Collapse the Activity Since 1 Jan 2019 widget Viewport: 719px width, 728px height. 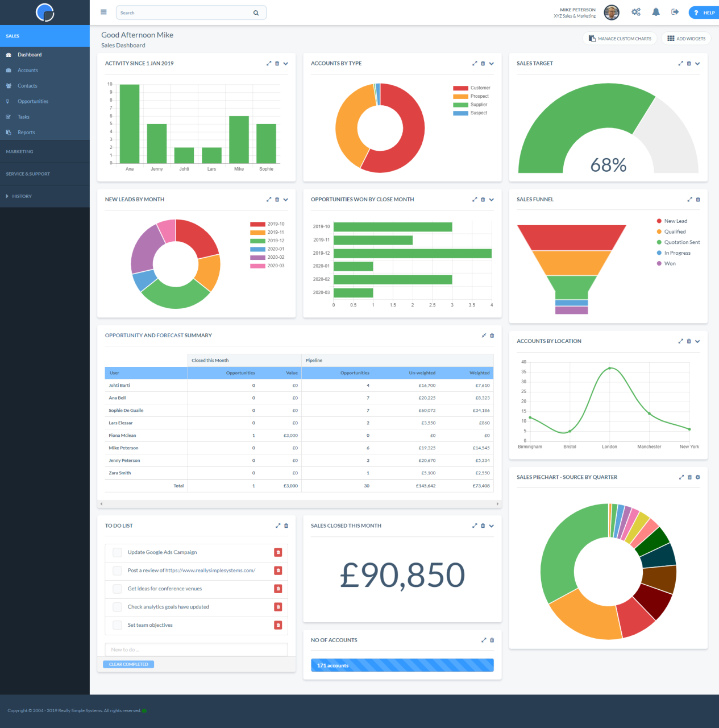click(x=285, y=63)
